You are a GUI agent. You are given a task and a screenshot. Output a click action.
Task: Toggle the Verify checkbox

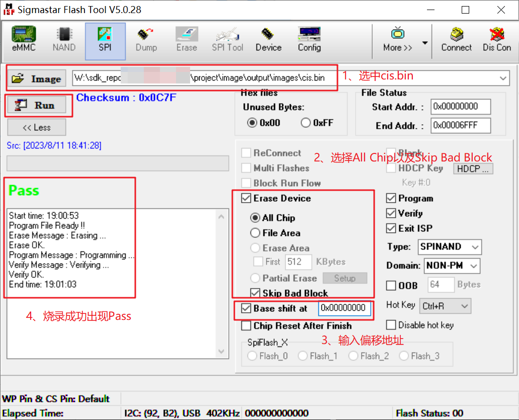pyautogui.click(x=391, y=213)
